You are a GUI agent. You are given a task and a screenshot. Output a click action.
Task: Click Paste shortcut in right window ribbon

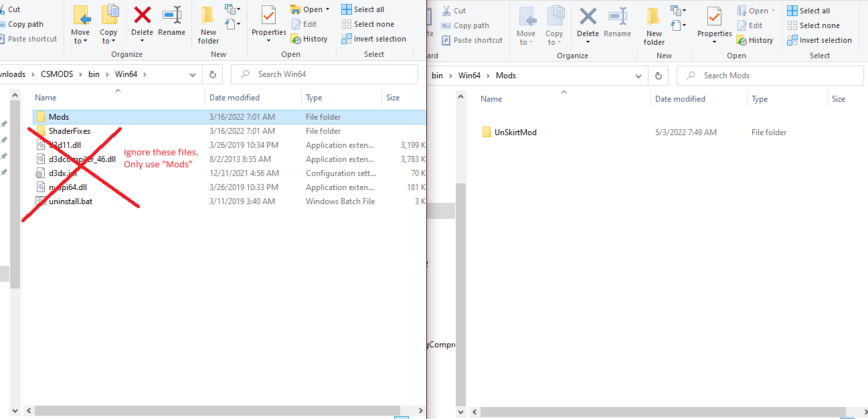(472, 40)
